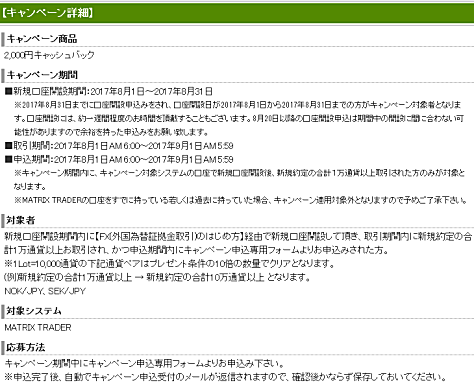Screen dimensions: 474x385
Task: Click the 2,000円キャッシュバック text
Action: pos(49,55)
